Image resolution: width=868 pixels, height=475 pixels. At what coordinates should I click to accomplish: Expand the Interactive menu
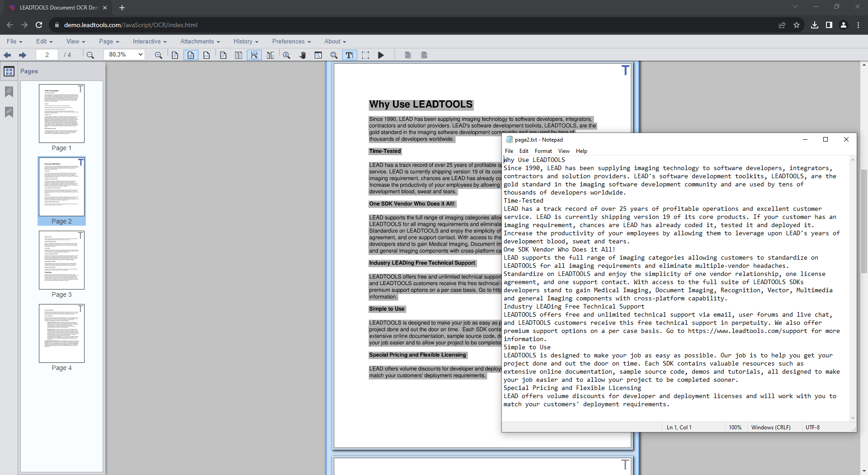pyautogui.click(x=149, y=41)
